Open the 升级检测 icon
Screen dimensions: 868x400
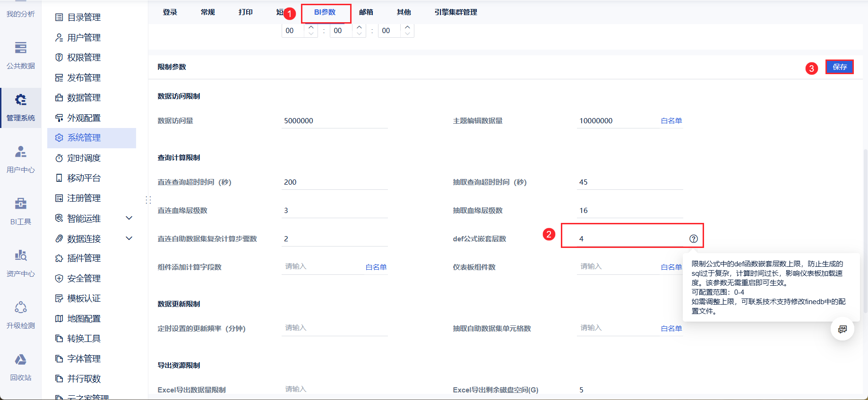[x=21, y=307]
